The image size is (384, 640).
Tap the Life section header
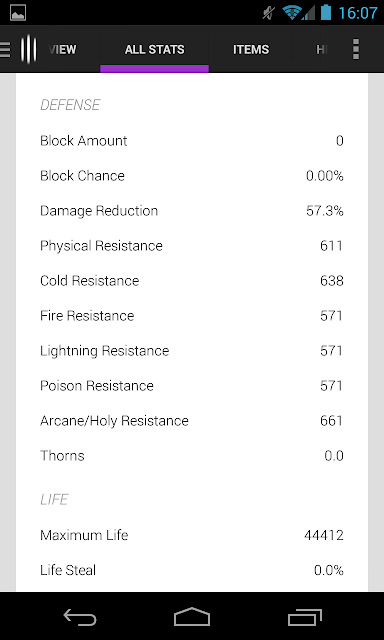click(x=54, y=500)
